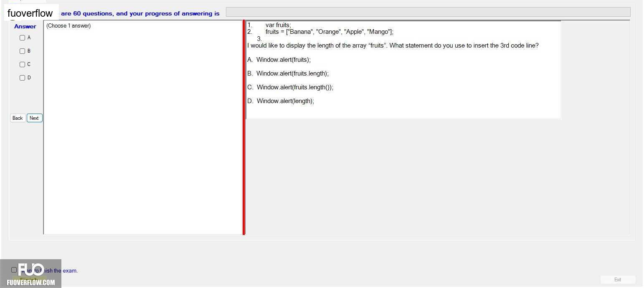Enable the 'I want to finish the exam' checkbox
The width and height of the screenshot is (644, 288).
tap(14, 270)
